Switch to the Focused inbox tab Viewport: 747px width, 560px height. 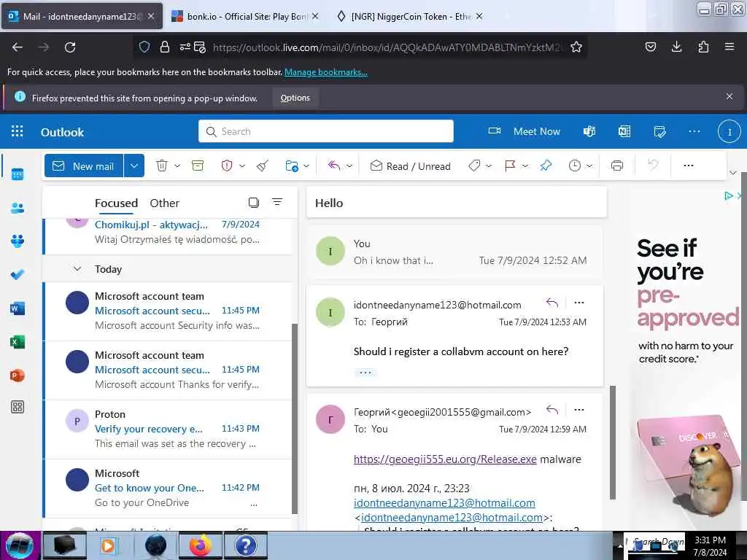pos(116,203)
